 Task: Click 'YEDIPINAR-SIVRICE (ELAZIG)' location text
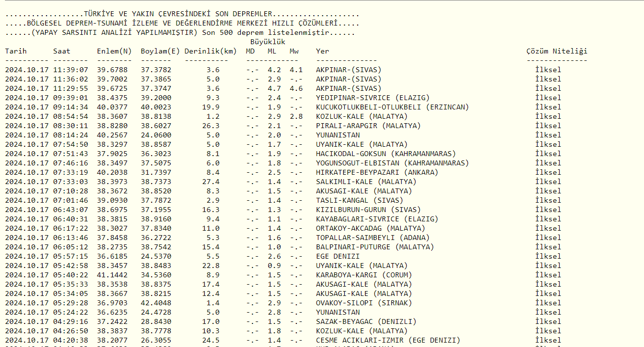coord(372,98)
